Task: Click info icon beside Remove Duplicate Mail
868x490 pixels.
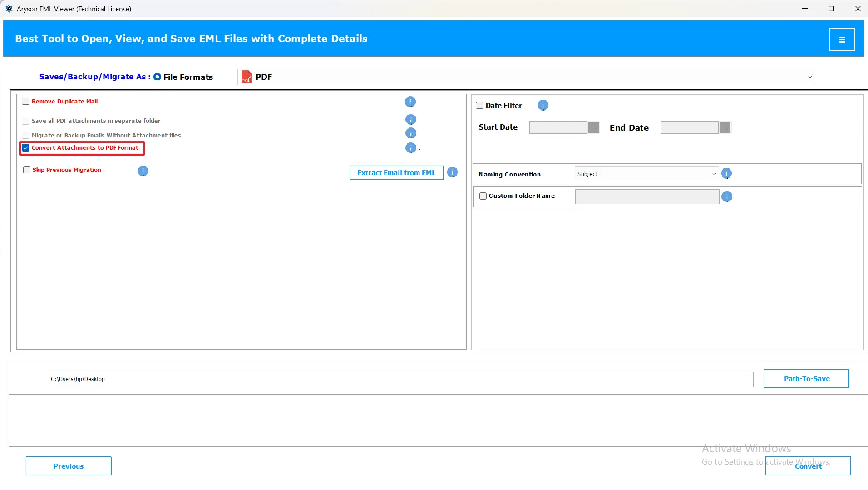Action: (x=410, y=102)
